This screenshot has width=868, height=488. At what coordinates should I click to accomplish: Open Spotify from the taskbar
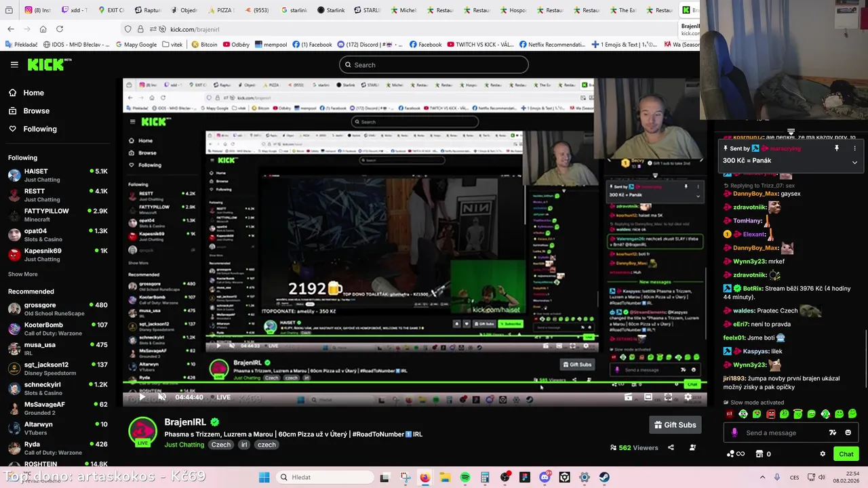(465, 477)
